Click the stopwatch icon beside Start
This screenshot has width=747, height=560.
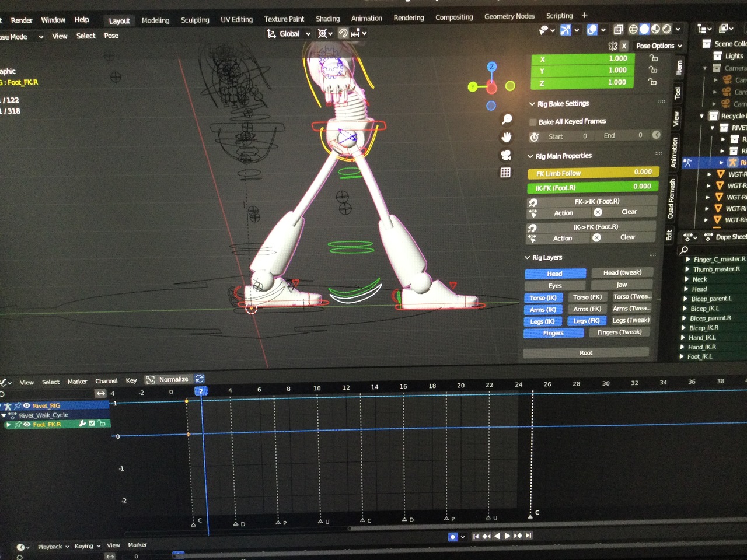pyautogui.click(x=534, y=136)
